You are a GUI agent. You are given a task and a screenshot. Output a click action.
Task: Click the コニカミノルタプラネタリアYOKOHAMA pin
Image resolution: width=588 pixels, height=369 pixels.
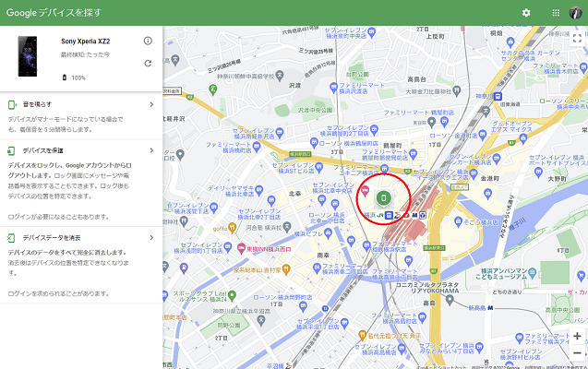click(x=450, y=300)
